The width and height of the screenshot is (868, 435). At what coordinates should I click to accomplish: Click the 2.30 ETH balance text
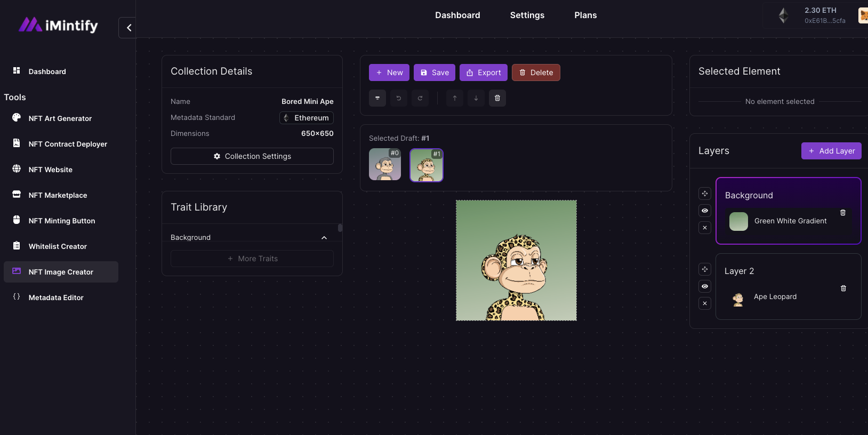click(x=821, y=10)
